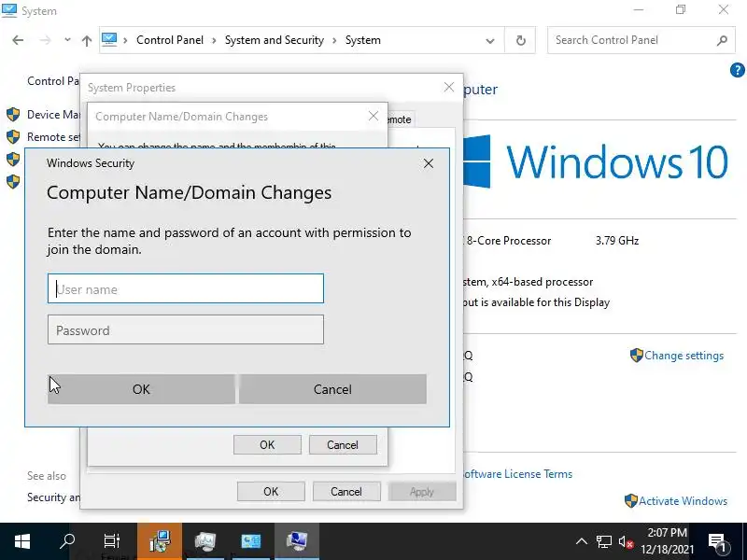The image size is (747, 560).
Task: Click OK in Computer Name/Domain Changes dialog
Action: [x=267, y=445]
